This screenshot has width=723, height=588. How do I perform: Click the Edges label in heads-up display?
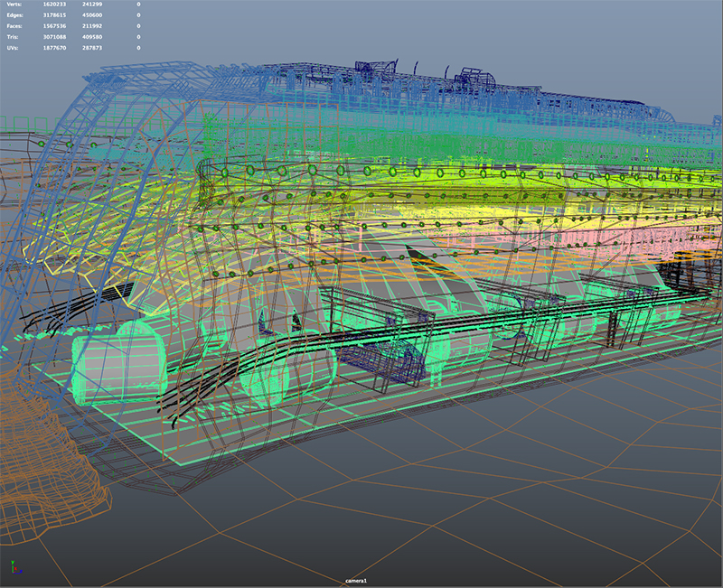pyautogui.click(x=17, y=15)
